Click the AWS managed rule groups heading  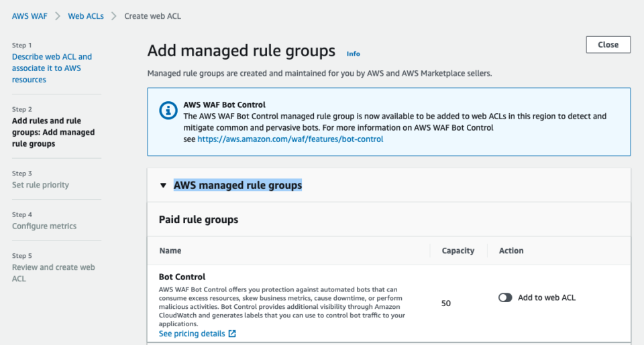click(237, 185)
